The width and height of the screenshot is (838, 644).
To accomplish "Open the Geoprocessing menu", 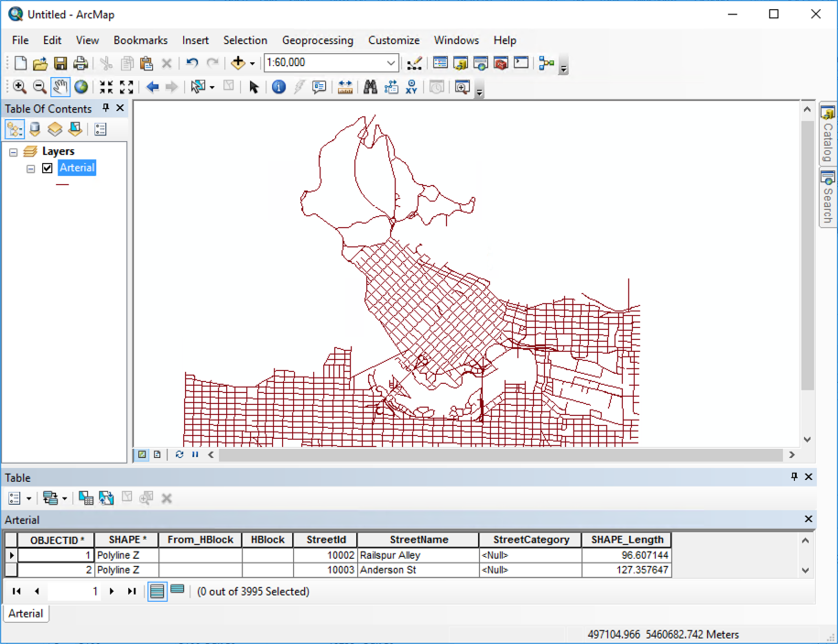I will (x=318, y=40).
